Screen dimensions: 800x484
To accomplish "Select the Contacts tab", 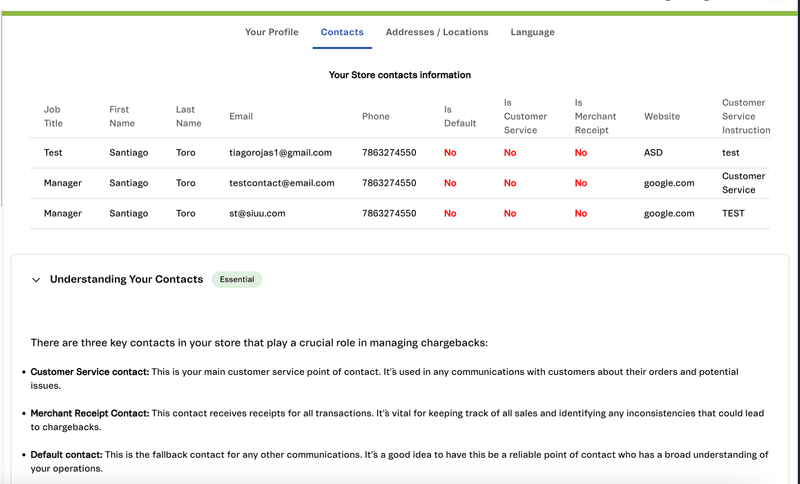I will [342, 32].
